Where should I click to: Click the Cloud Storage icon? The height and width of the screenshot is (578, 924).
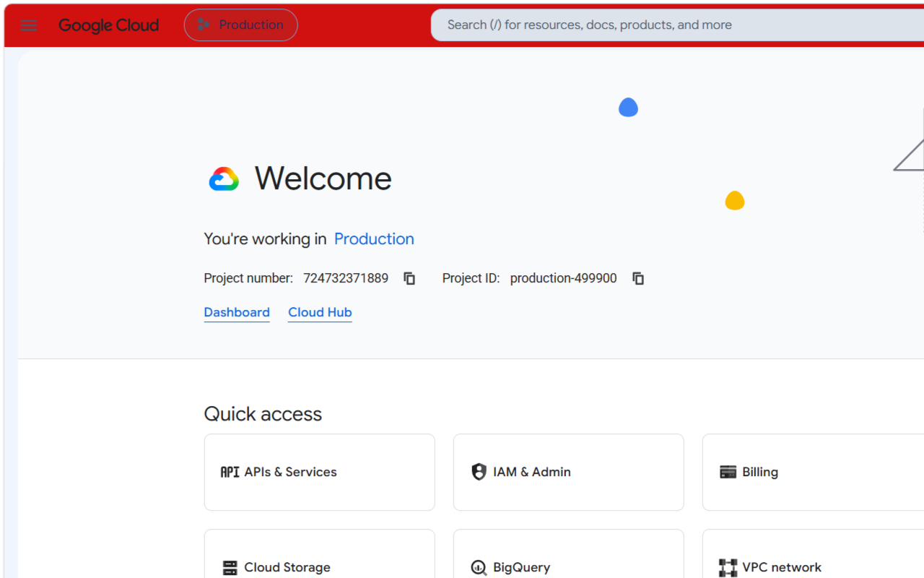(230, 568)
